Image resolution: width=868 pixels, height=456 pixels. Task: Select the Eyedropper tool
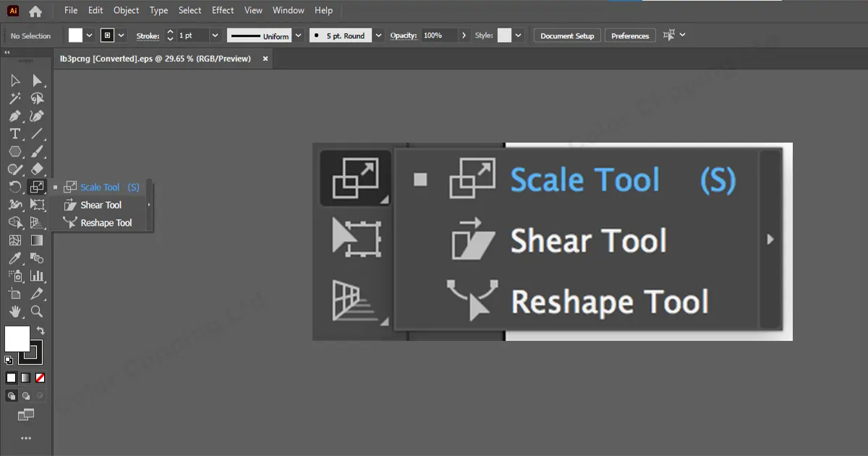14,258
